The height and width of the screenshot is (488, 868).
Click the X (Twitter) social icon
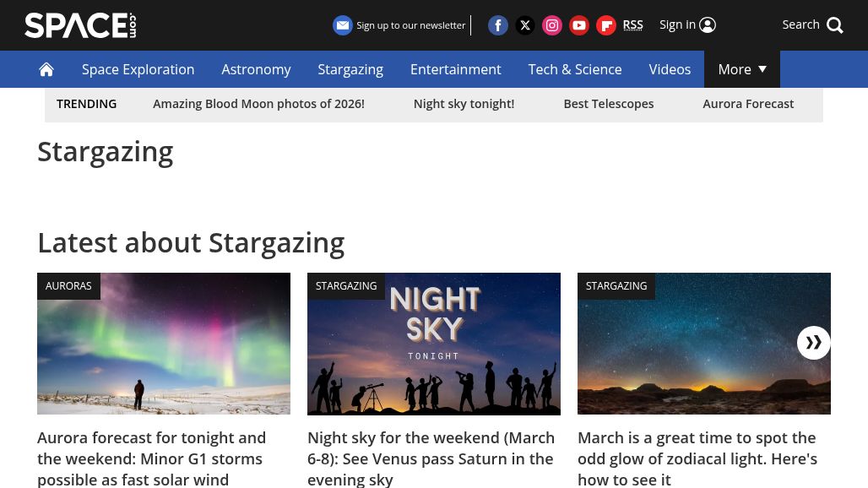[x=525, y=25]
